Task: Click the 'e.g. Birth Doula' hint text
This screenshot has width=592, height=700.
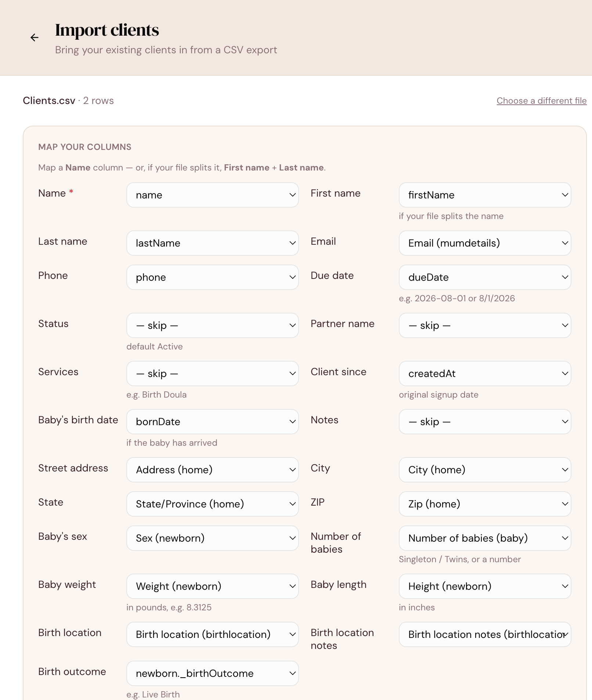Action: (156, 395)
